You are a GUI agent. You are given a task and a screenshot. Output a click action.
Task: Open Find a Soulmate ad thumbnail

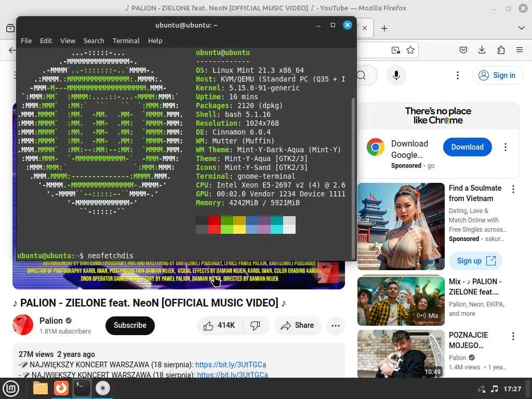pyautogui.click(x=401, y=227)
